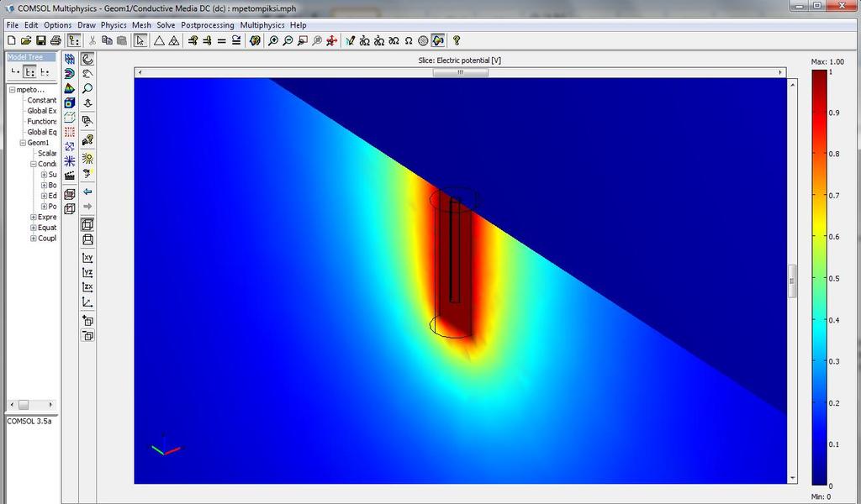The image size is (861, 504).
Task: Go to default 3D view icon
Action: (x=87, y=302)
